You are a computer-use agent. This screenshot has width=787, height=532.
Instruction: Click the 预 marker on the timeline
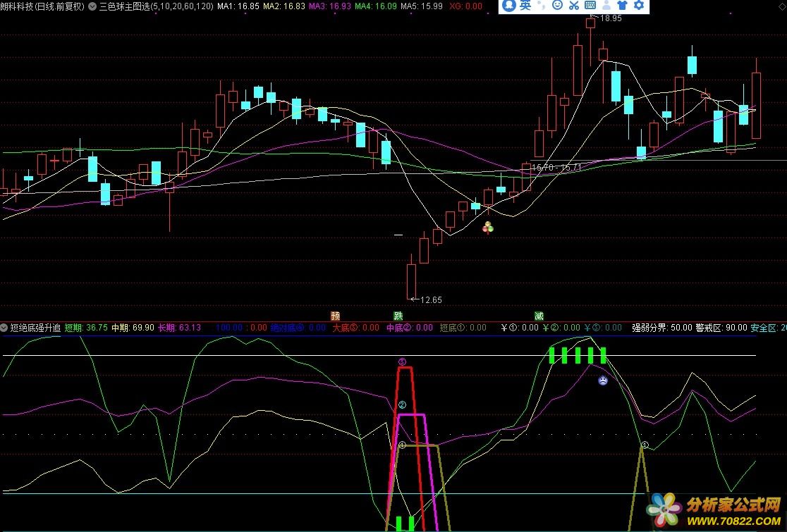pyautogui.click(x=335, y=316)
